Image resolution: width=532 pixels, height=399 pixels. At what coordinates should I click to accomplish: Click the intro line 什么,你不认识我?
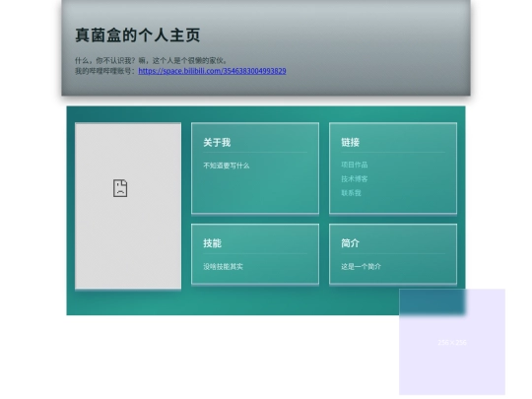(104, 61)
